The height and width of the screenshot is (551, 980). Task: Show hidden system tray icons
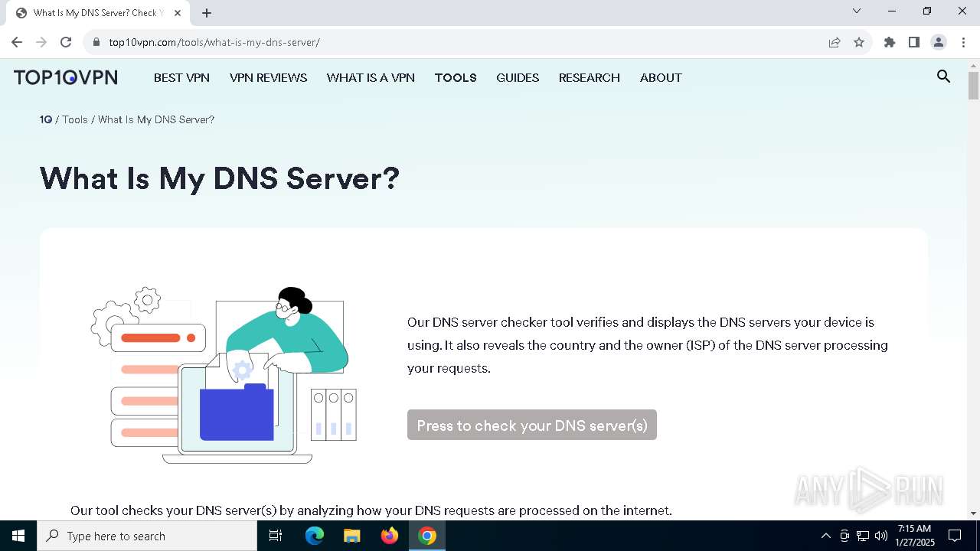tap(825, 536)
